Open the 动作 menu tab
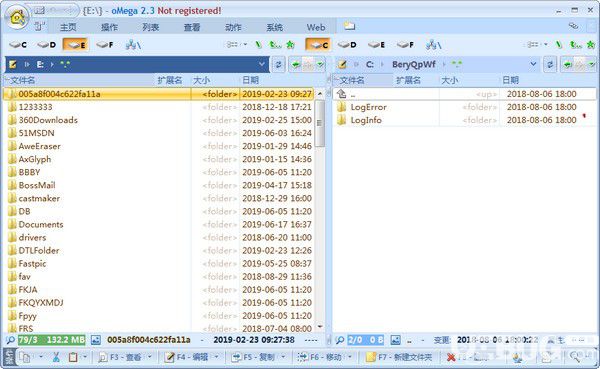Image resolution: width=600 pixels, height=369 pixels. [x=233, y=27]
